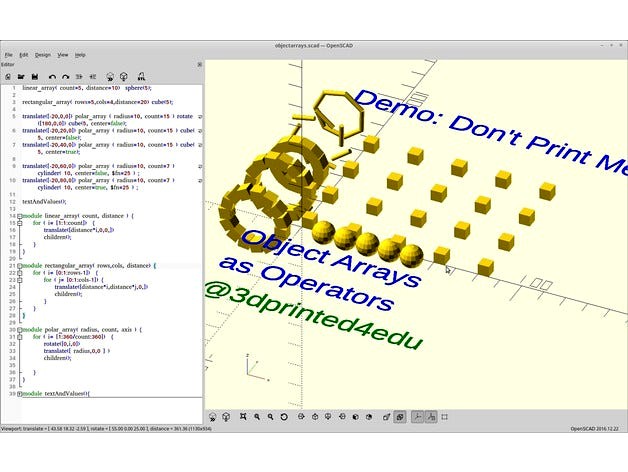Switch to the Bottom view icon
Viewport: 628px width, 472px height.
[328, 417]
